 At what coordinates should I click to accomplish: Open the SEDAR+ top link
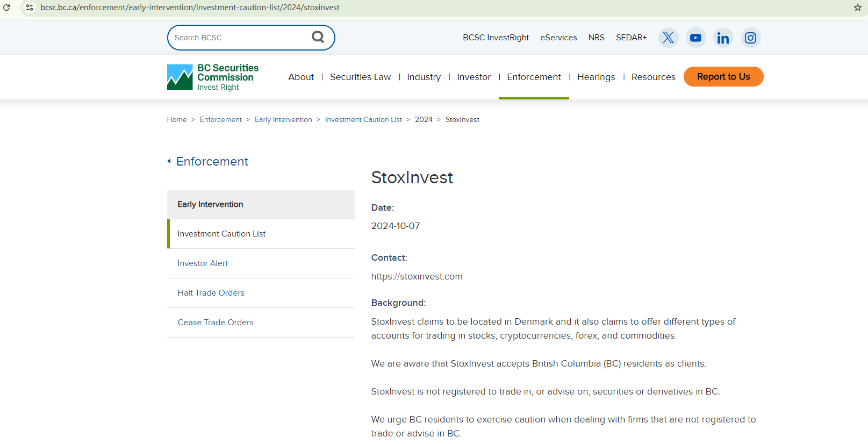point(631,38)
